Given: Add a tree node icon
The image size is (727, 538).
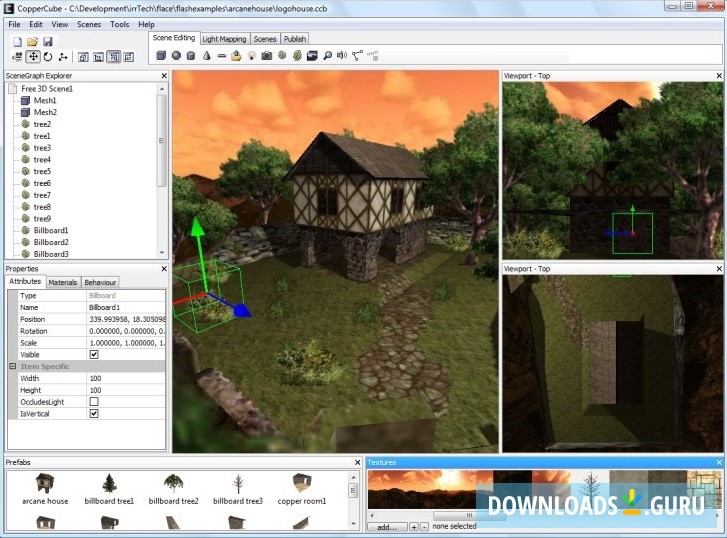Looking at the screenshot, I should click(297, 56).
